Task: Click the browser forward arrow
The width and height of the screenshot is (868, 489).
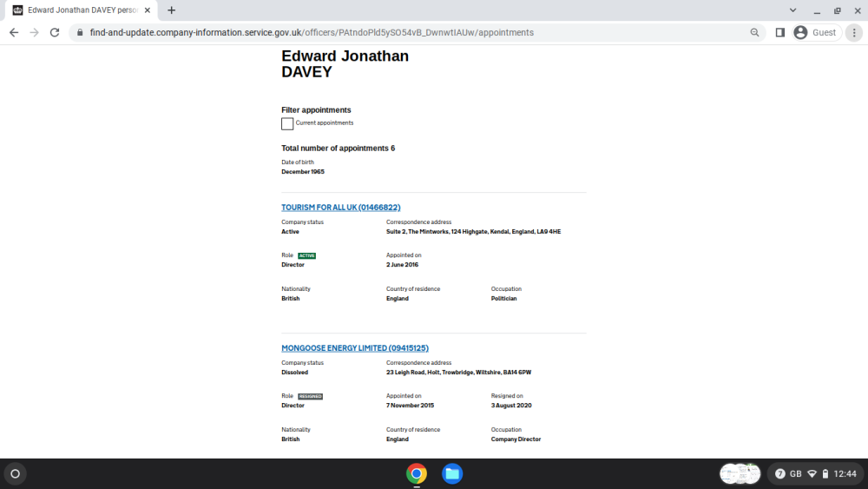Action: [x=35, y=33]
